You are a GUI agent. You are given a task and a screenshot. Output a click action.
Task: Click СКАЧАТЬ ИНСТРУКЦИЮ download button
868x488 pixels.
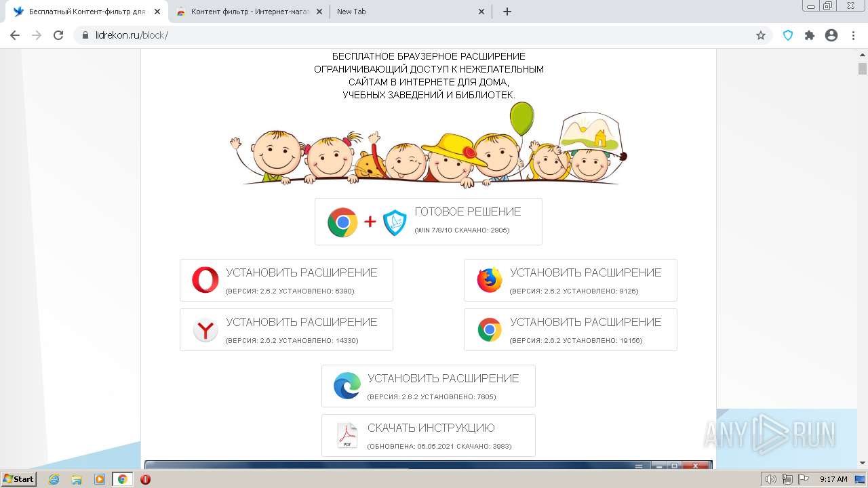[429, 435]
